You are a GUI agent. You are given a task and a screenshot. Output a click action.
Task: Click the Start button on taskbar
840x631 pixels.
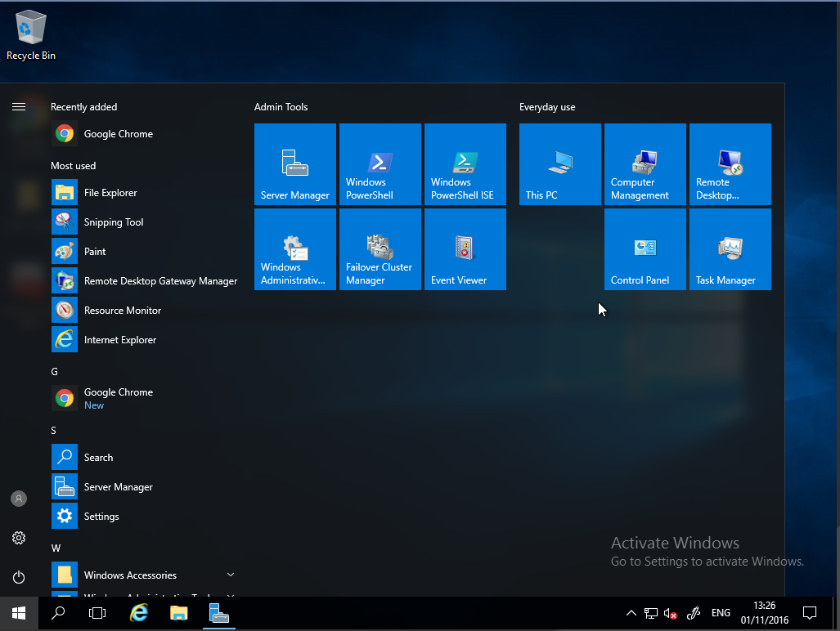coord(19,613)
